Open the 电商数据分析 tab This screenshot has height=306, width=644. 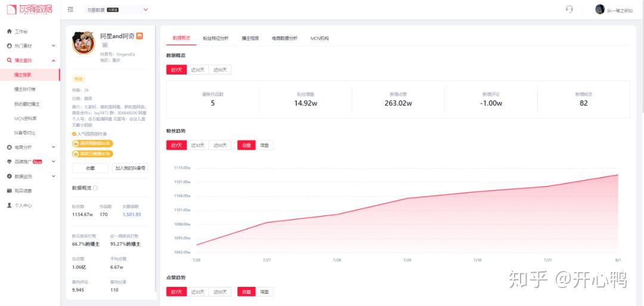284,38
